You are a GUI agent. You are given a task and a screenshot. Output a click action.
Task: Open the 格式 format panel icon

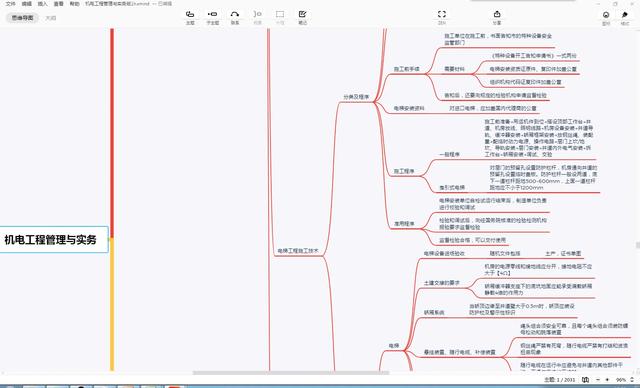[625, 18]
